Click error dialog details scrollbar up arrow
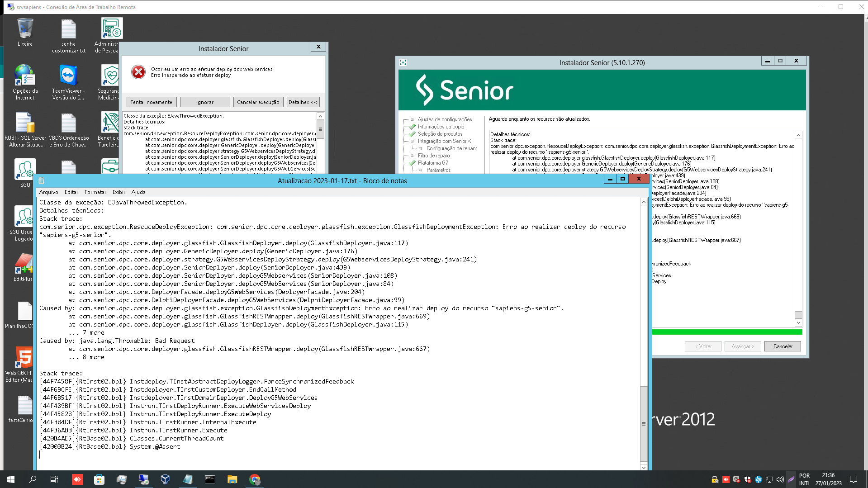 [x=320, y=116]
